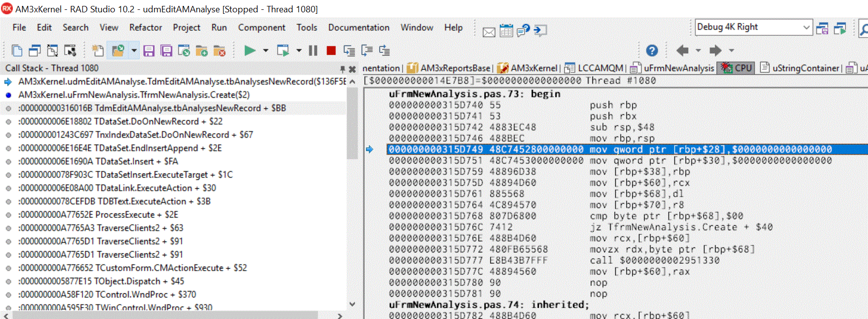Pause the running program
This screenshot has height=319, width=868.
[x=313, y=50]
